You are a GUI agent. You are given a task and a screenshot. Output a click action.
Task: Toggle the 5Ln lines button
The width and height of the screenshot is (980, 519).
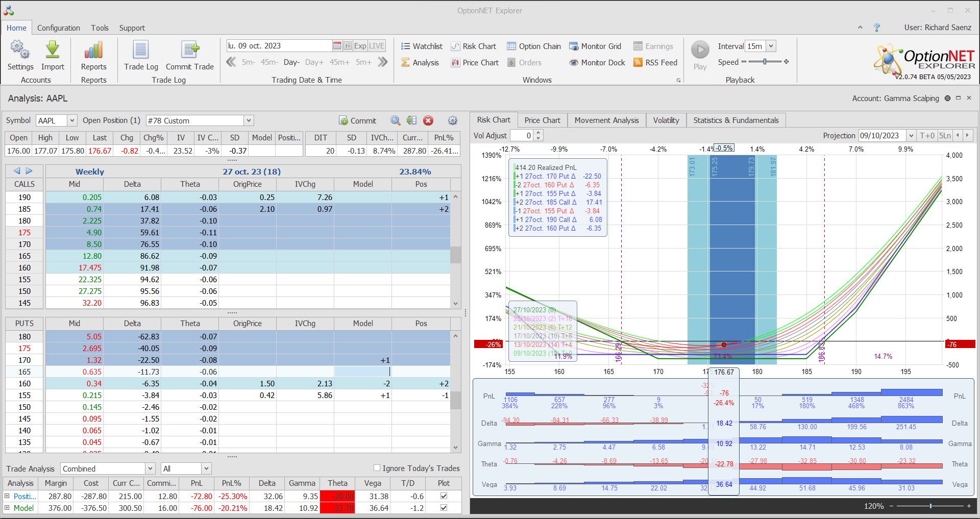(945, 136)
